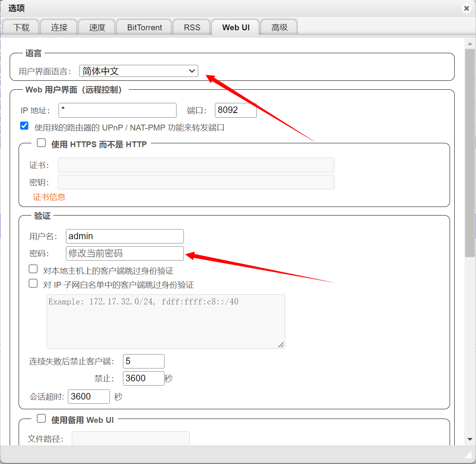Switch to the BitTorrent tab
Image resolution: width=476 pixels, height=464 pixels.
(x=144, y=28)
